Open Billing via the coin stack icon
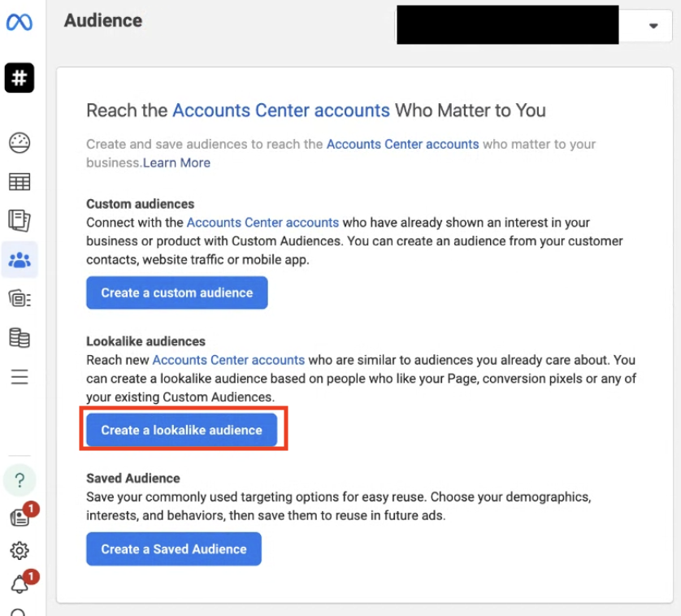681x616 pixels. [x=20, y=337]
